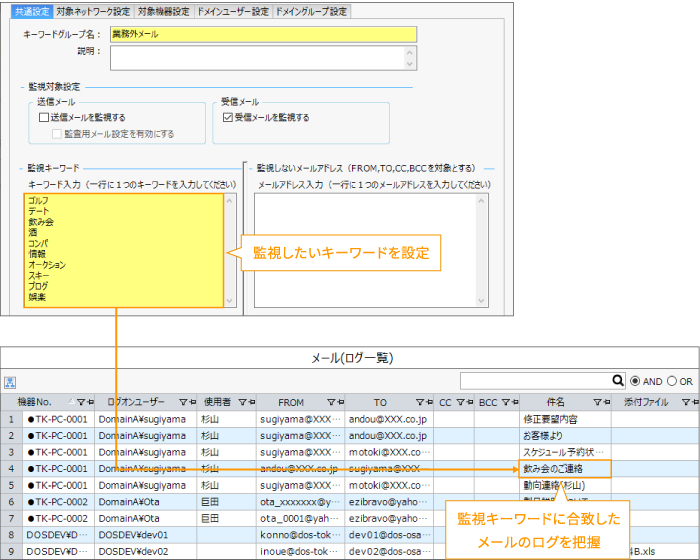
Task: Open filter dropdown on 件名 column
Action: [597, 402]
